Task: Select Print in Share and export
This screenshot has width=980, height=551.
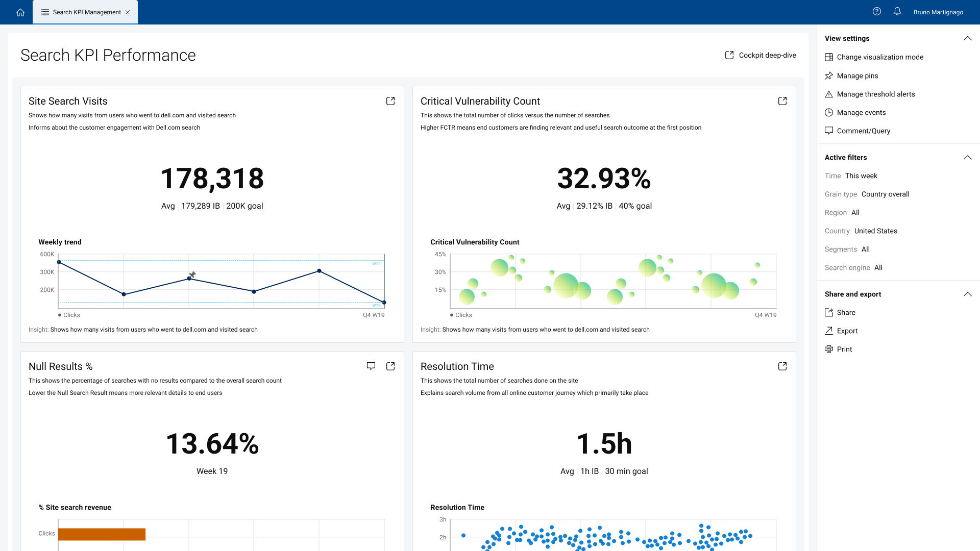Action: tap(845, 349)
